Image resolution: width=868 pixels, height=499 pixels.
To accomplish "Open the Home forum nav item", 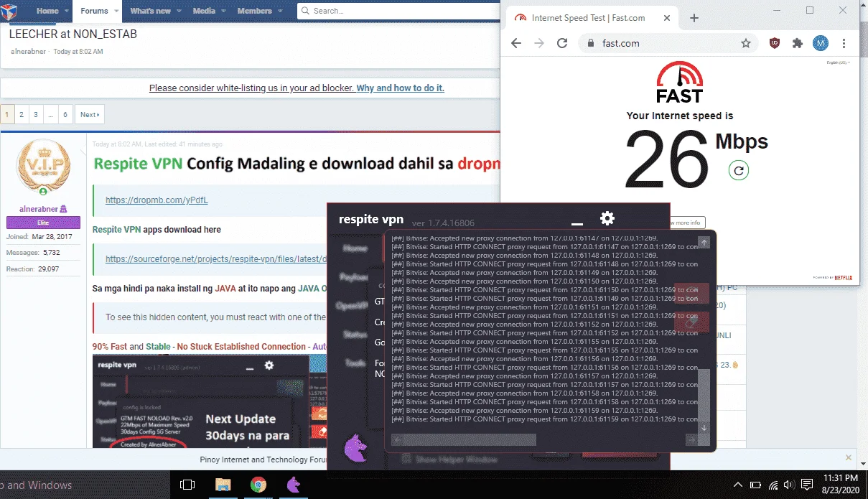I will point(47,11).
